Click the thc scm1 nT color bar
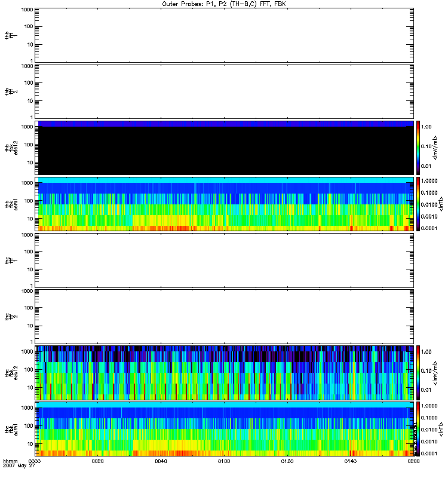This screenshot has height=478, width=448. (419, 428)
